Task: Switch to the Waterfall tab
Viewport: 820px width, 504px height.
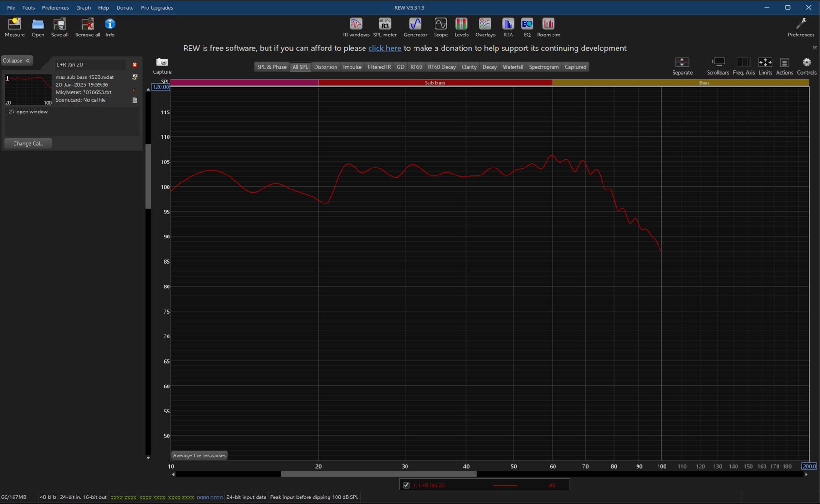Action: (x=512, y=67)
